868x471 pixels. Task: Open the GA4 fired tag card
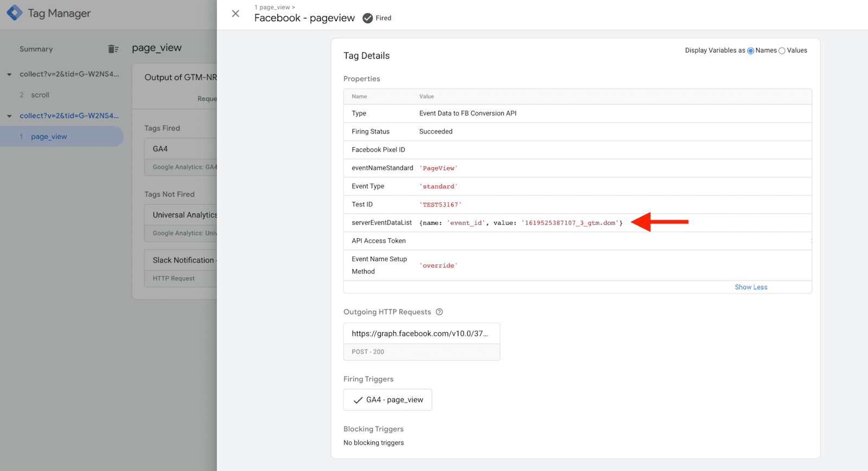click(x=181, y=157)
